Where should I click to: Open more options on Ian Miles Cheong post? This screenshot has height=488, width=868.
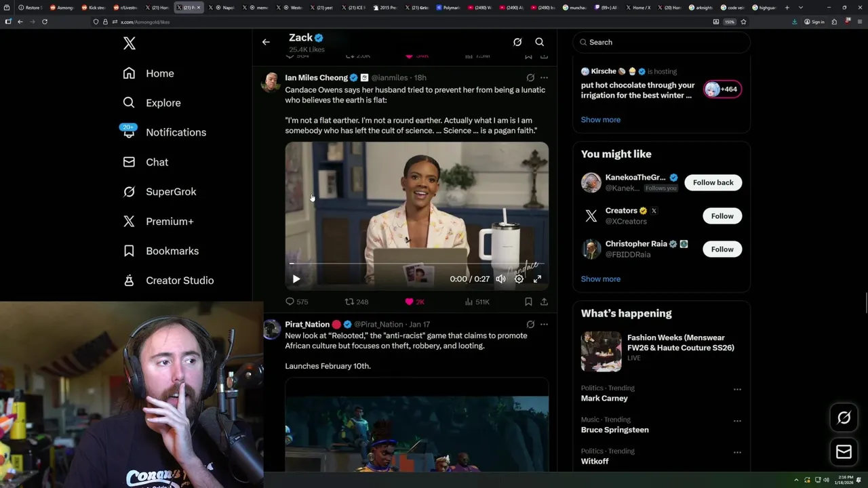pos(544,78)
